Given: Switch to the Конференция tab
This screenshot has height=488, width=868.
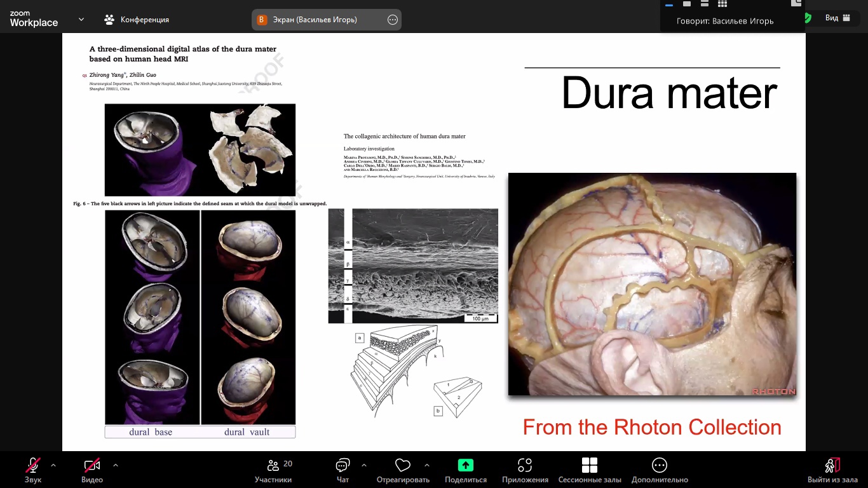Looking at the screenshot, I should (x=137, y=20).
